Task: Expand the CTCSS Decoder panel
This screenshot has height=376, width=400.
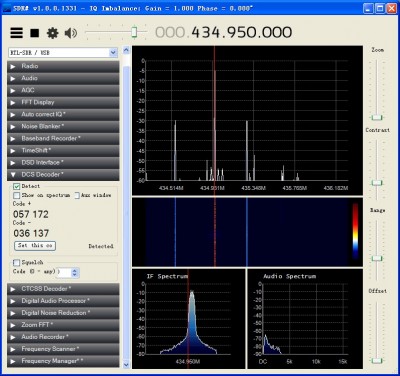Action: pos(63,289)
